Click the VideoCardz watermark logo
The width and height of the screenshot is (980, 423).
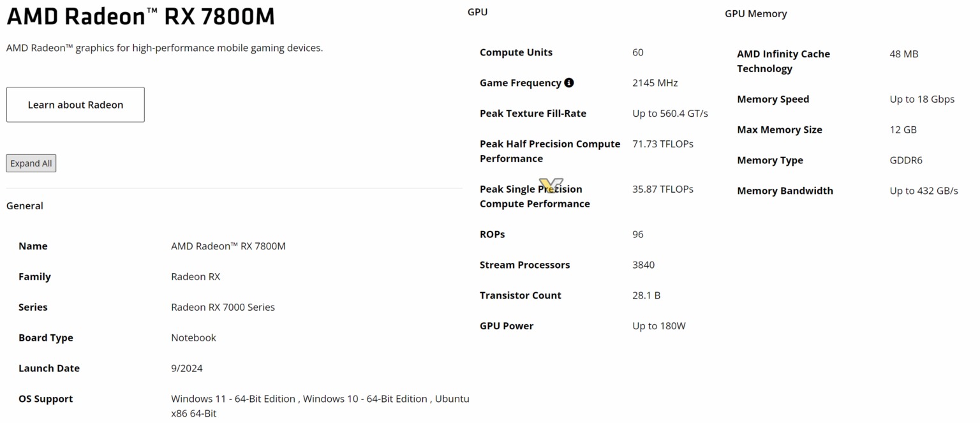(x=551, y=185)
